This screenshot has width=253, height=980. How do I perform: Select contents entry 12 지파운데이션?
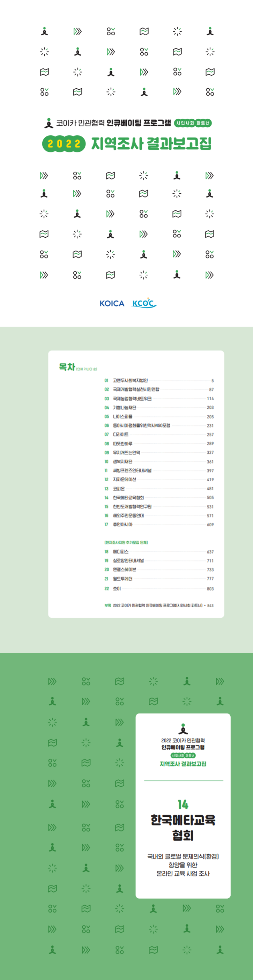(x=159, y=479)
